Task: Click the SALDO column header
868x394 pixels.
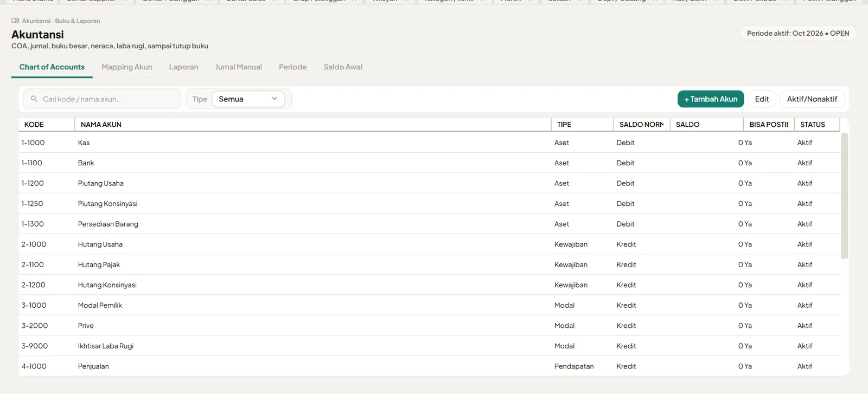Action: point(707,125)
